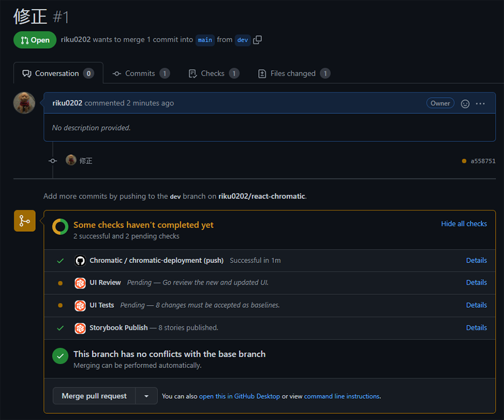Open the comment's three-dot options menu
Screen dimensions: 504x420
480,103
